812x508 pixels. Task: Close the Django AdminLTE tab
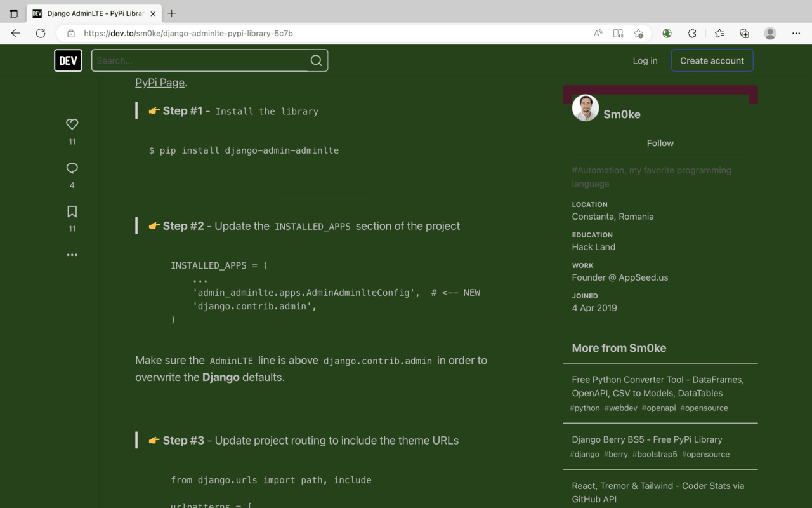coord(153,13)
